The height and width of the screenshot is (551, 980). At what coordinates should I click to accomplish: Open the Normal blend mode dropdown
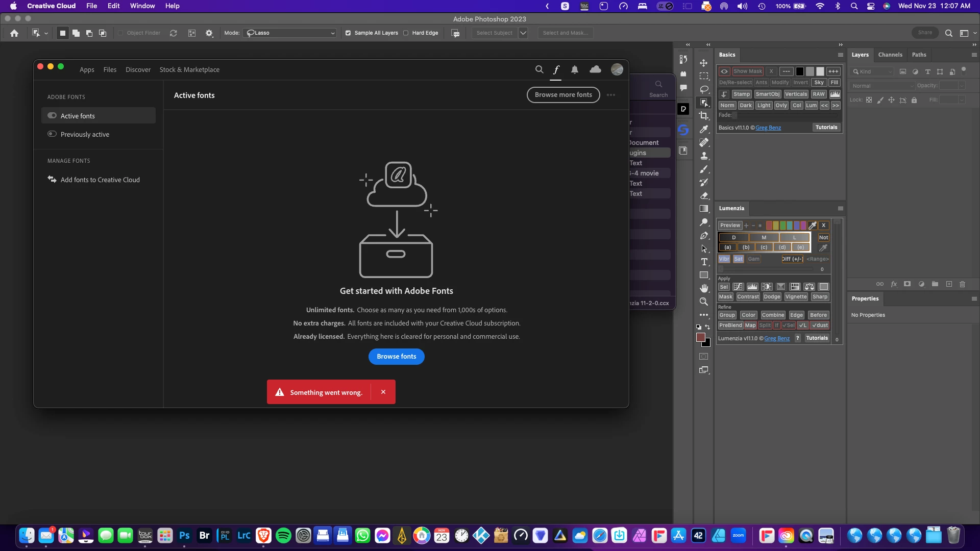[x=883, y=86]
